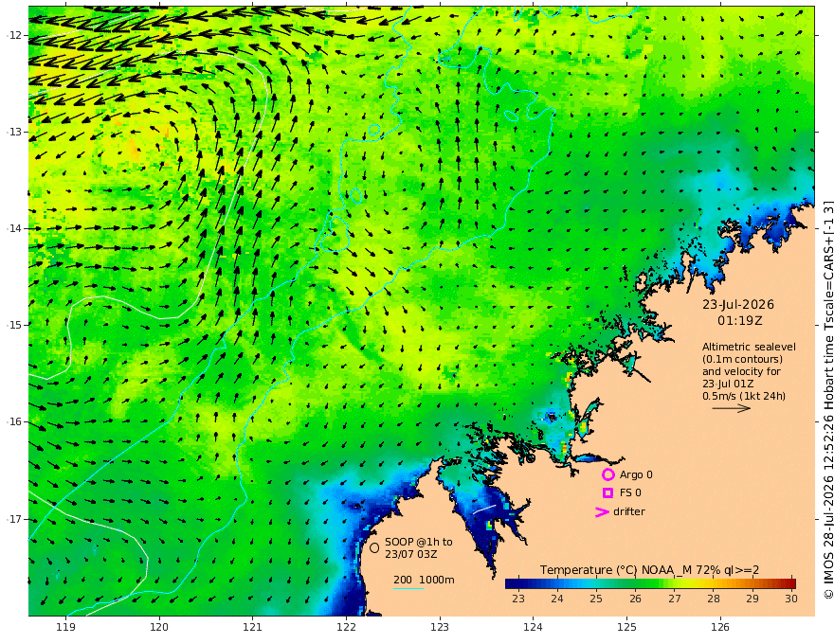
Task: Click the Temperature (°C) NOAA_M colorbar title
Action: pyautogui.click(x=649, y=569)
